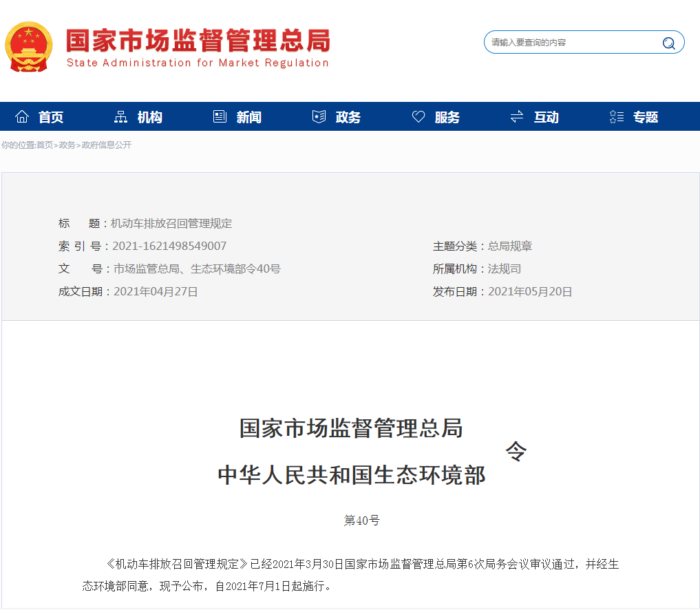Open the 首页 menu item
Screen dimensions: 700x610
pos(50,116)
